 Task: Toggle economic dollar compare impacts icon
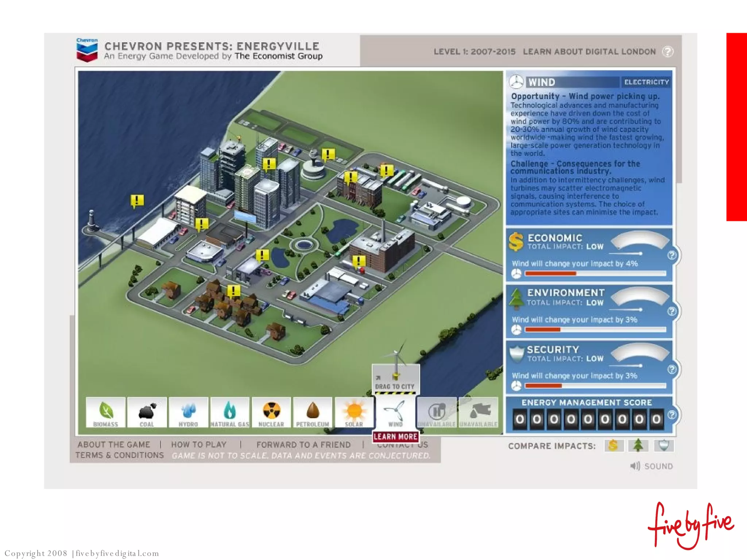click(x=614, y=446)
